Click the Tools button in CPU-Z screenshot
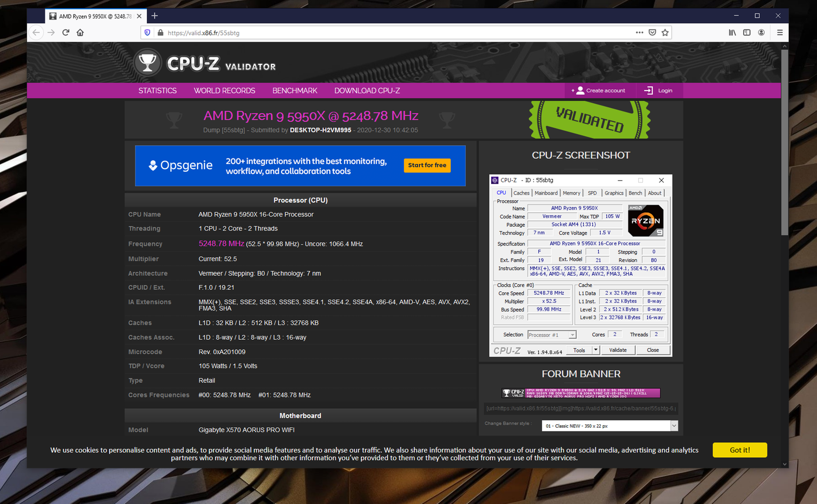 [579, 350]
